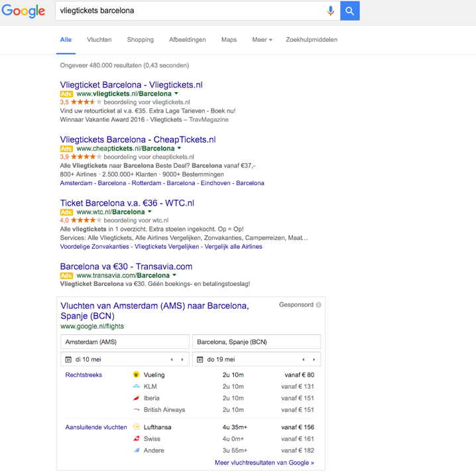Open calendar icon for di 10 mei
Viewport: 476px width, 475px height.
[68, 360]
